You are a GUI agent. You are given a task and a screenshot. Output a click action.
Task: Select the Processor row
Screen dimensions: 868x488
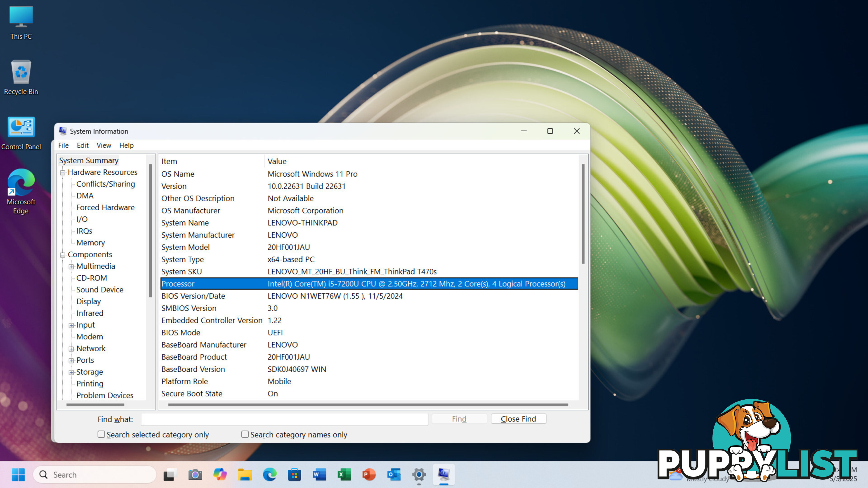(369, 284)
